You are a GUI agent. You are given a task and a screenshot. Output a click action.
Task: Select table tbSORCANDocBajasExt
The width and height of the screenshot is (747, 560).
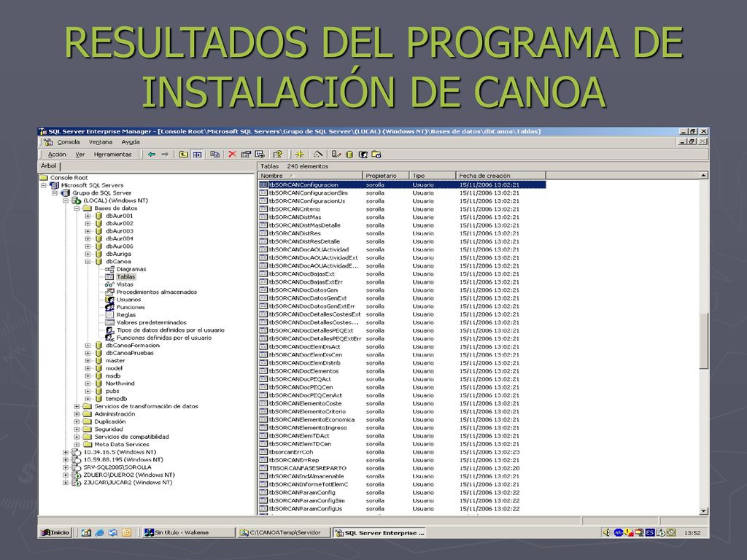tap(301, 274)
